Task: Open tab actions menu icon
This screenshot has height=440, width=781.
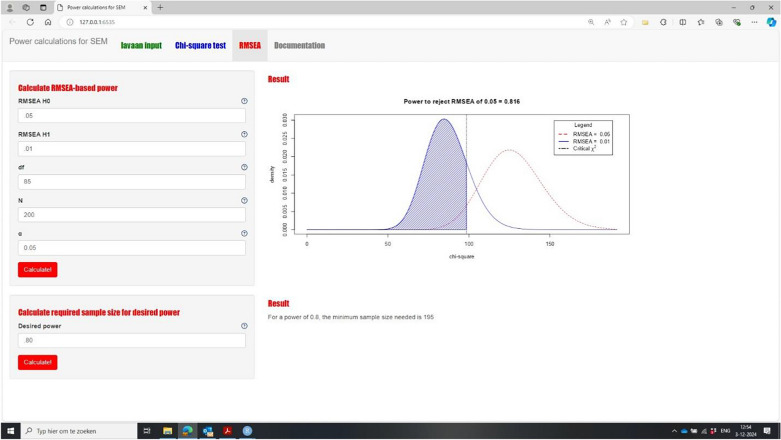Action: coord(43,7)
